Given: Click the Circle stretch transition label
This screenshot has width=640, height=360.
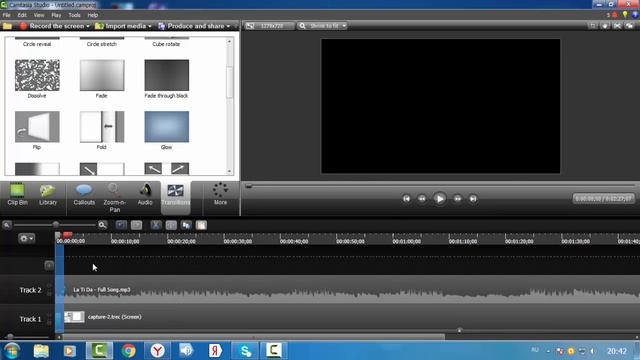Looking at the screenshot, I should coord(102,44).
